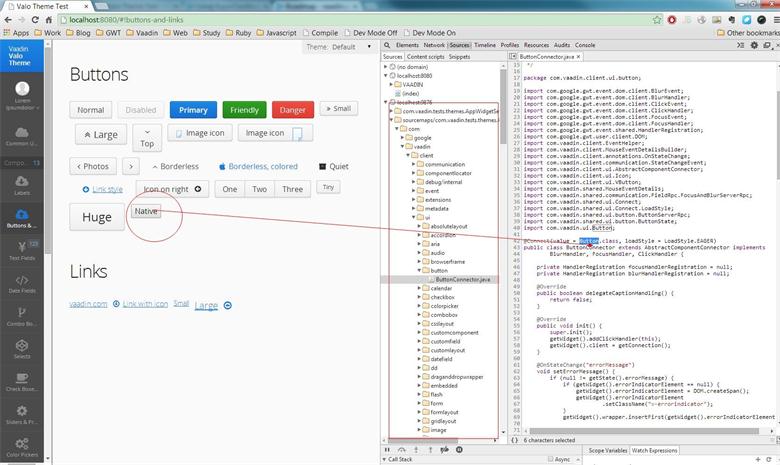Click the DevTools search magnifier icon
Screen dimensions: 780x465
coord(387,45)
